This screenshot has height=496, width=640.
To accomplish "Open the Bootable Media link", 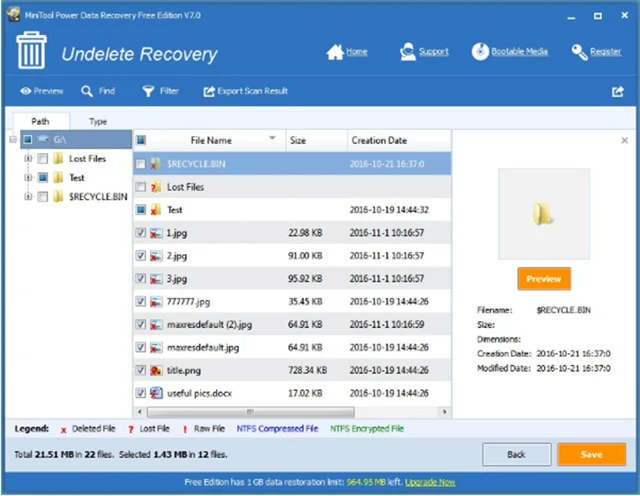I will click(x=519, y=52).
